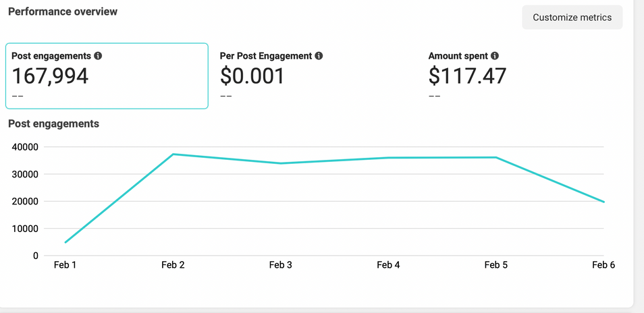This screenshot has height=313, width=644.
Task: Select the Per Post Engagement metric label
Action: pyautogui.click(x=265, y=56)
